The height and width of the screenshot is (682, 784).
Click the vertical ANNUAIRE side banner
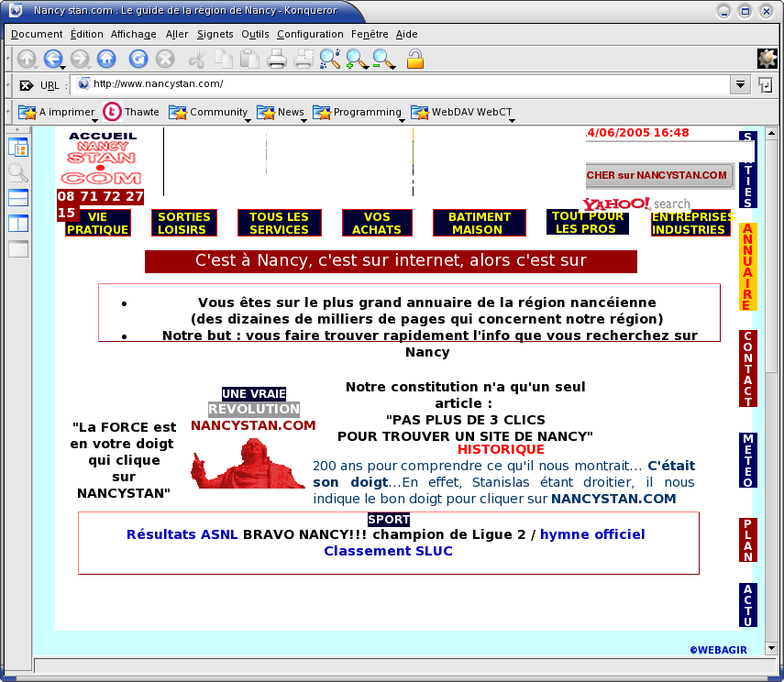coord(748,267)
